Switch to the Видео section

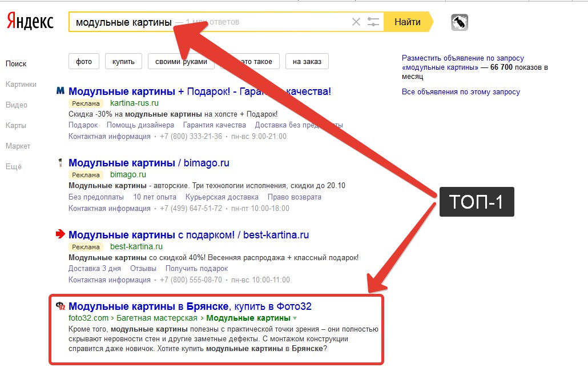point(17,105)
